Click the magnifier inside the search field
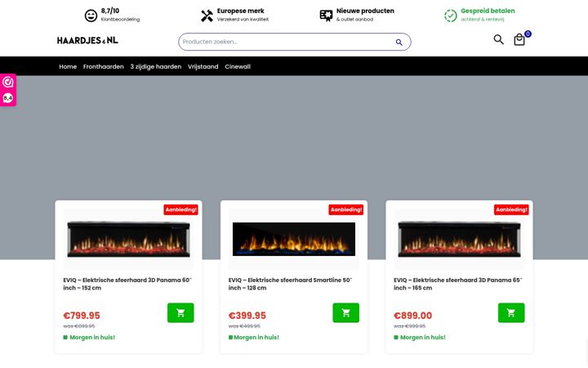Image resolution: width=588 pixels, height=368 pixels. [399, 42]
